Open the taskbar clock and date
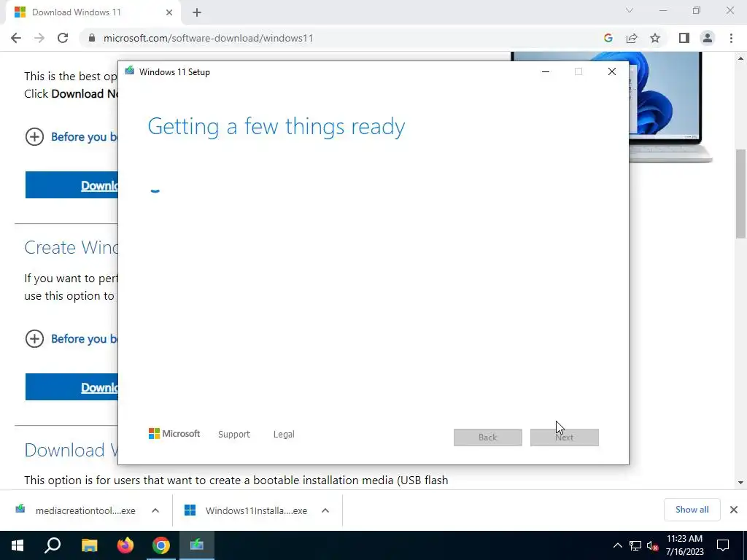 684,545
